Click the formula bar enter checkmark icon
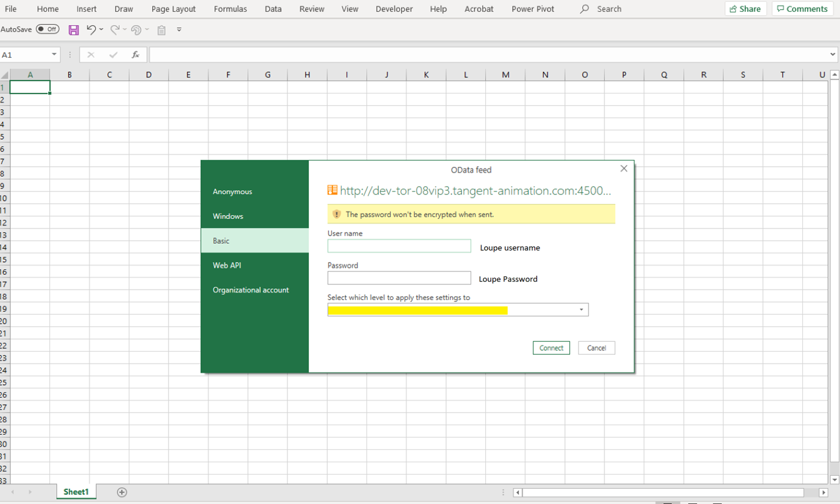The width and height of the screenshot is (840, 504). click(113, 55)
